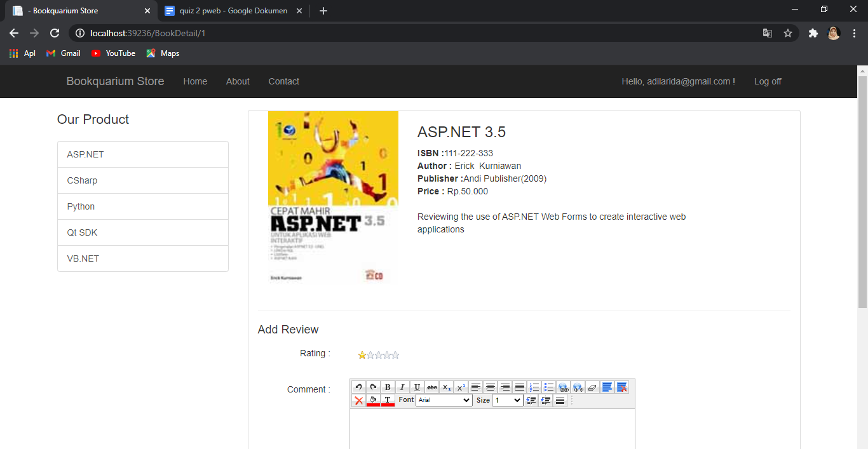868x449 pixels.
Task: Open the text foreground color picker
Action: click(x=388, y=401)
